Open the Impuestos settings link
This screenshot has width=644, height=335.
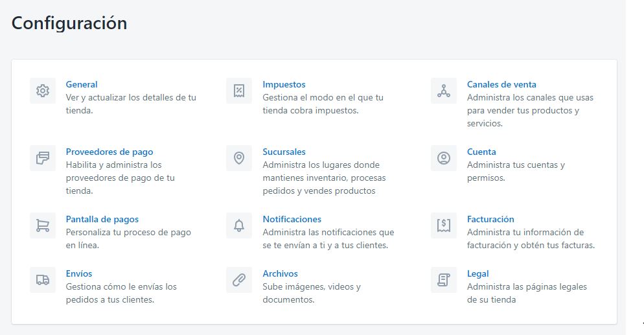point(284,84)
